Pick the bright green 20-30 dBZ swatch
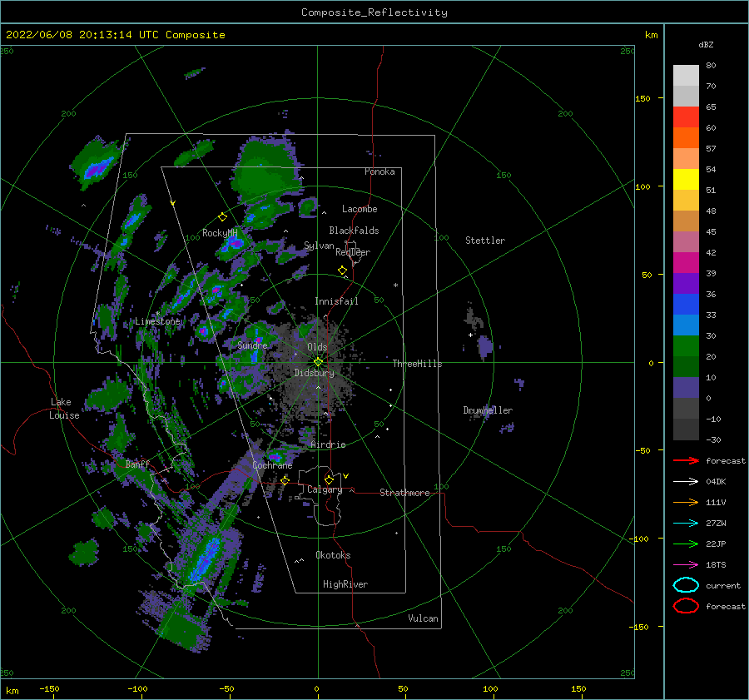This screenshot has height=700, width=749. coord(686,346)
